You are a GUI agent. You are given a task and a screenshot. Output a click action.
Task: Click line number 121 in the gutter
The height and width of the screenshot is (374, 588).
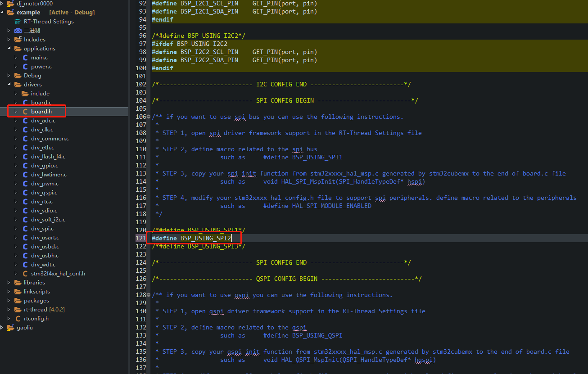[x=141, y=238]
